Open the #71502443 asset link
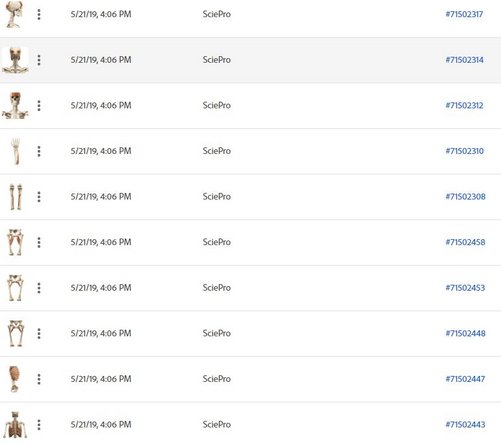Viewport: 501px width, 444px height. [x=465, y=425]
